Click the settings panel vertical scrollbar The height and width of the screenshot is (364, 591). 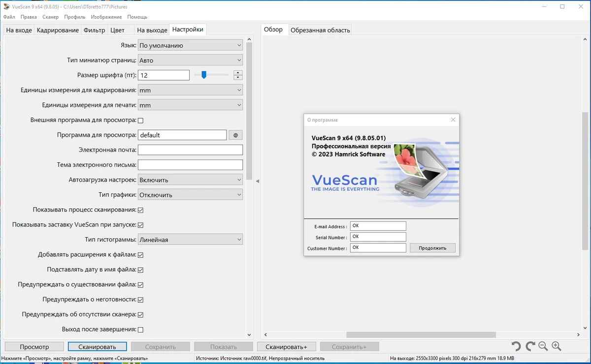249,112
